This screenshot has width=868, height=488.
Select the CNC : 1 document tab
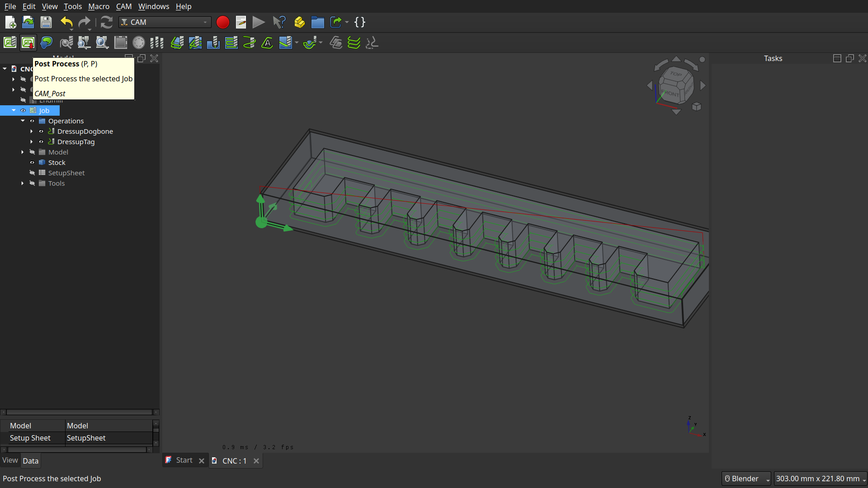click(234, 461)
